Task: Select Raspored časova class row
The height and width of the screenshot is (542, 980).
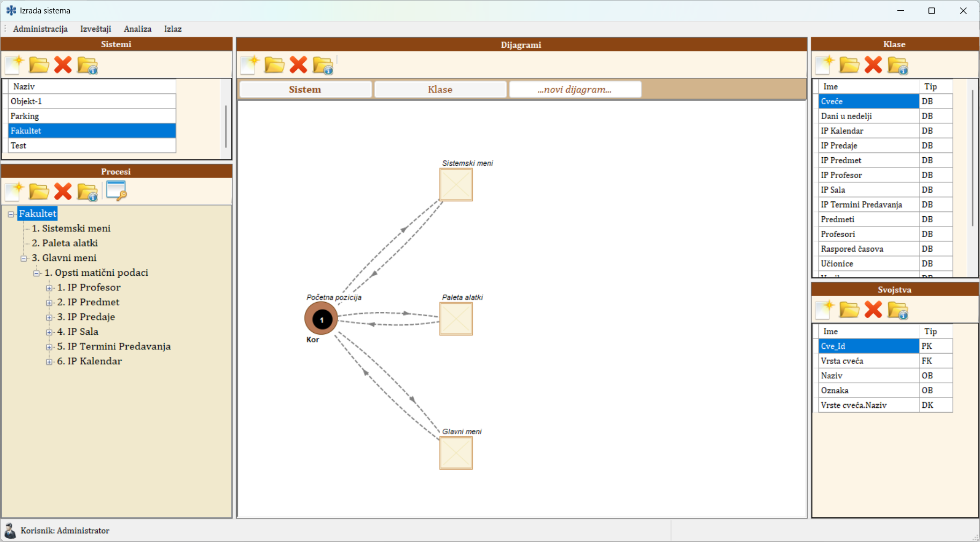Action: tap(886, 249)
